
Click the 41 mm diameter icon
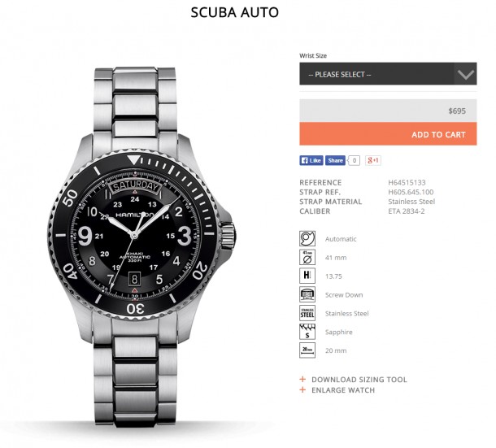(307, 257)
